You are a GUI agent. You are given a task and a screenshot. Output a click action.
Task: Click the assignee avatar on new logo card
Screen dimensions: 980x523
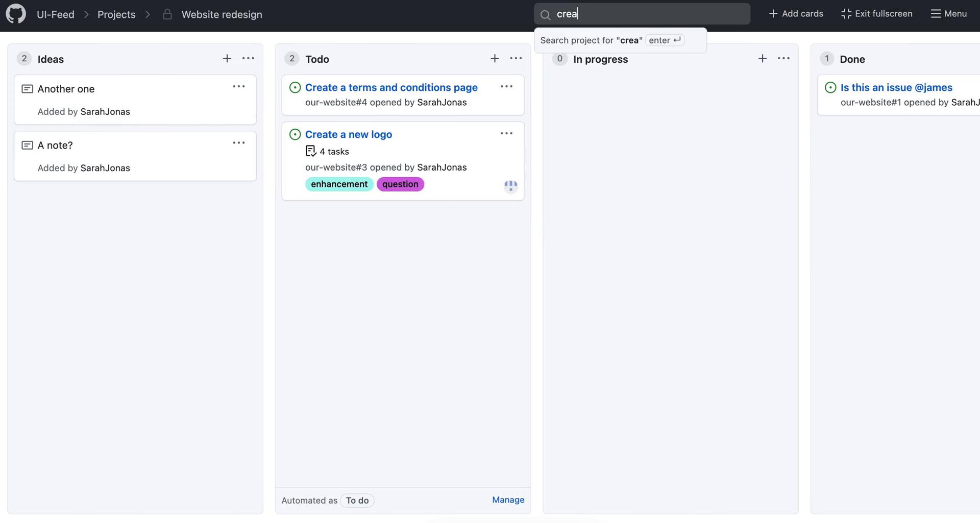pyautogui.click(x=511, y=186)
